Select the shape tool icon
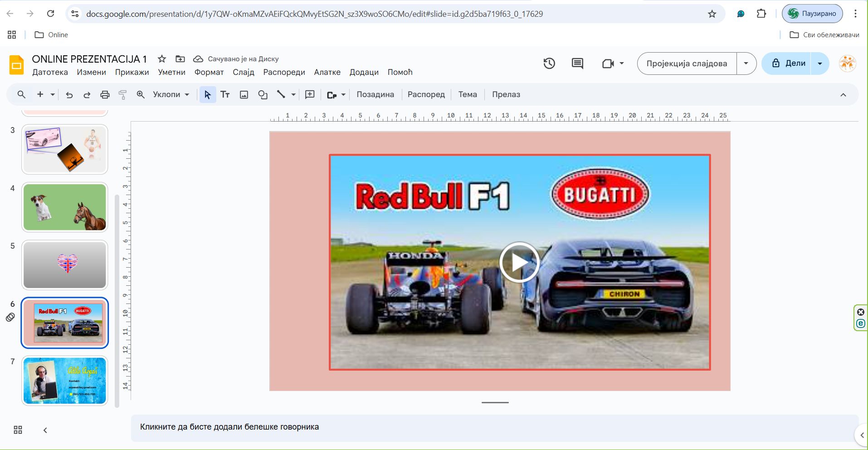Image resolution: width=868 pixels, height=450 pixels. pyautogui.click(x=263, y=95)
